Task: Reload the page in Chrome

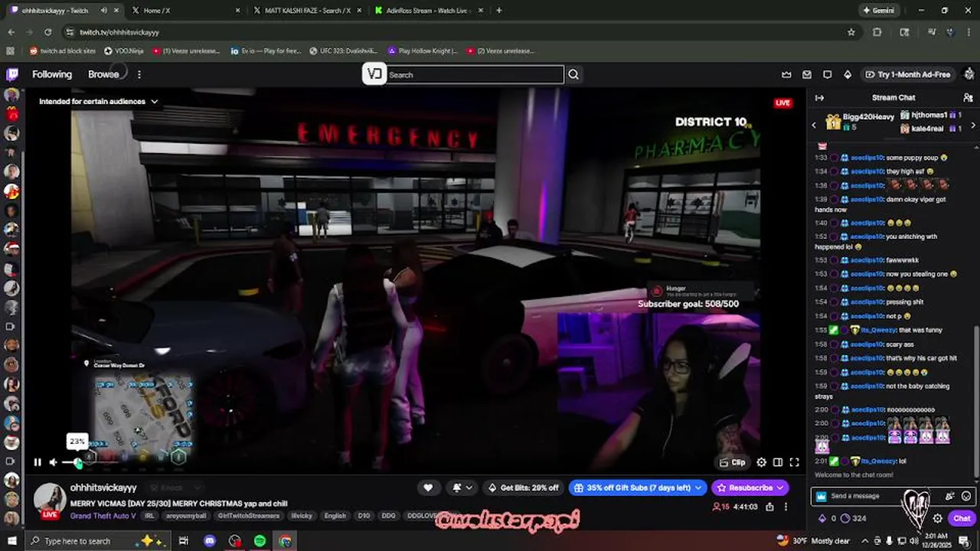Action: point(47,32)
